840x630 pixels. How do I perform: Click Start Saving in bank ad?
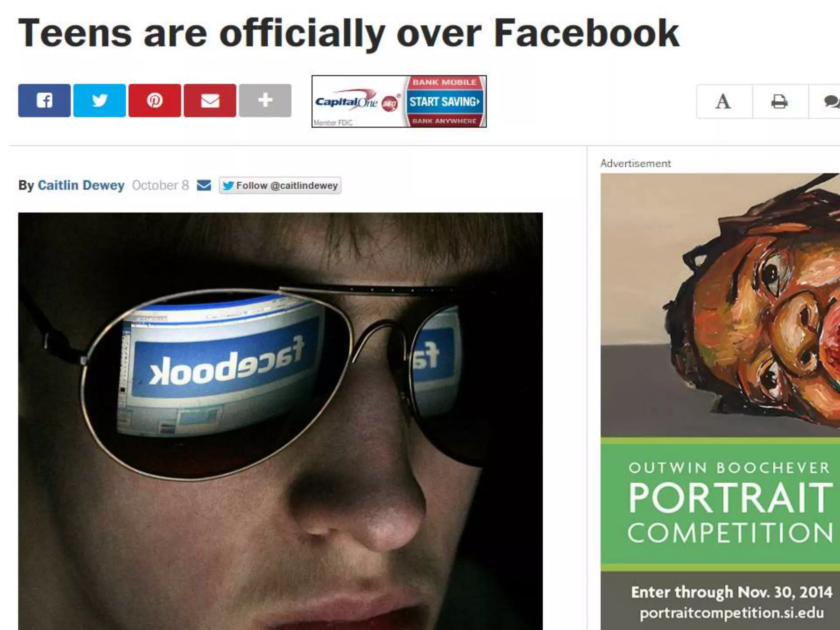(445, 102)
